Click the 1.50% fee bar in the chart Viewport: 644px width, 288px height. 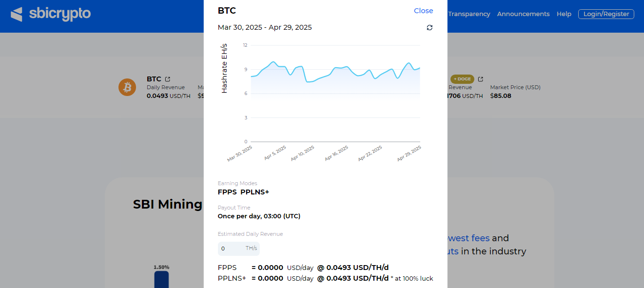point(161,279)
